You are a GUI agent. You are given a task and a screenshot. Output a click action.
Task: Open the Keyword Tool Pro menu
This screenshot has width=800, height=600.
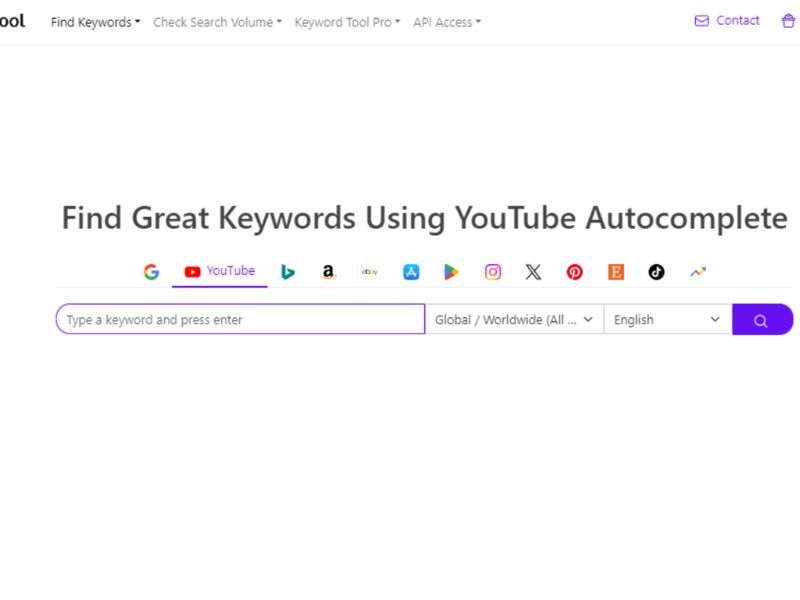coord(345,22)
